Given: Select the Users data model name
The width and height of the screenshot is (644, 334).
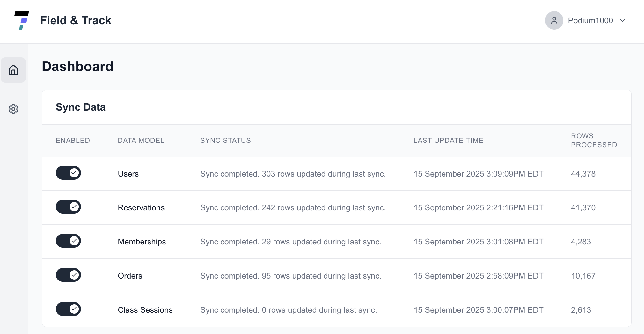Looking at the screenshot, I should pos(128,174).
